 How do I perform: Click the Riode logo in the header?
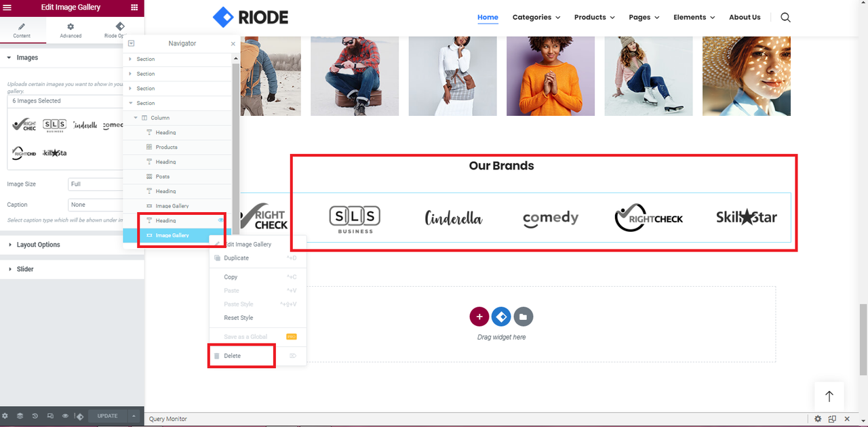click(x=250, y=17)
